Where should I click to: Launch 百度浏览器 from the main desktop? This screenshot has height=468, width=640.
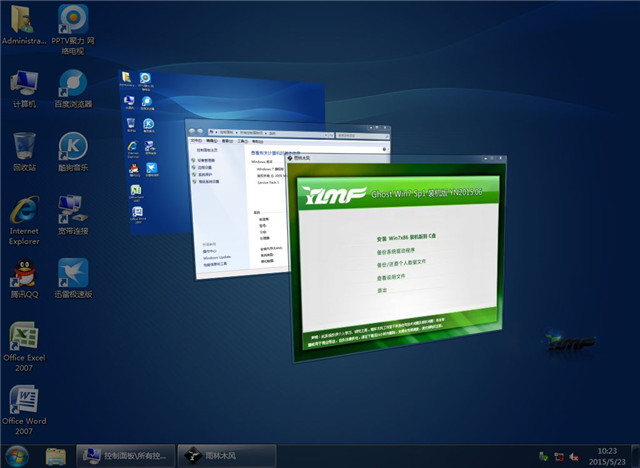pos(73,89)
